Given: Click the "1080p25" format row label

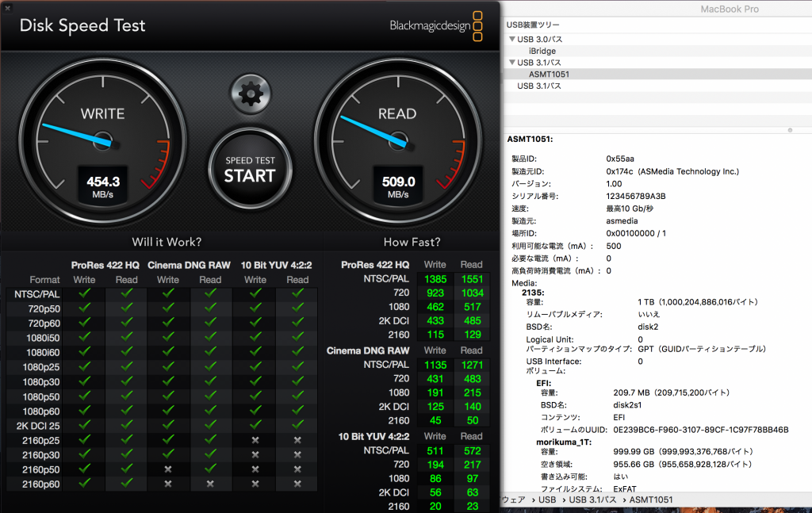Looking at the screenshot, I should pyautogui.click(x=41, y=367).
